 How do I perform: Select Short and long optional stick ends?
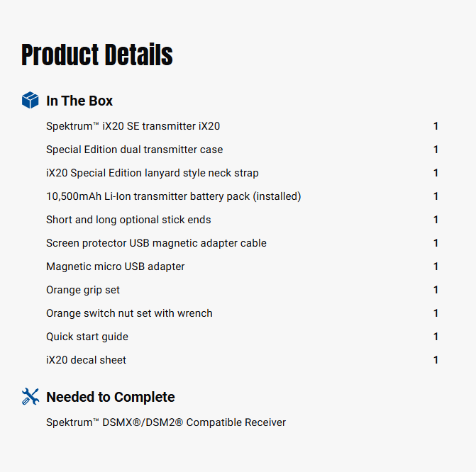pos(128,220)
